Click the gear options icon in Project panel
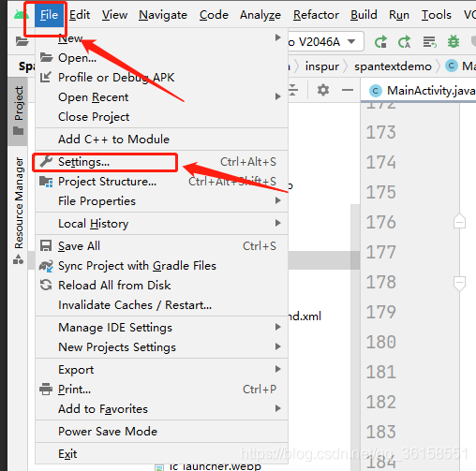 pos(323,90)
